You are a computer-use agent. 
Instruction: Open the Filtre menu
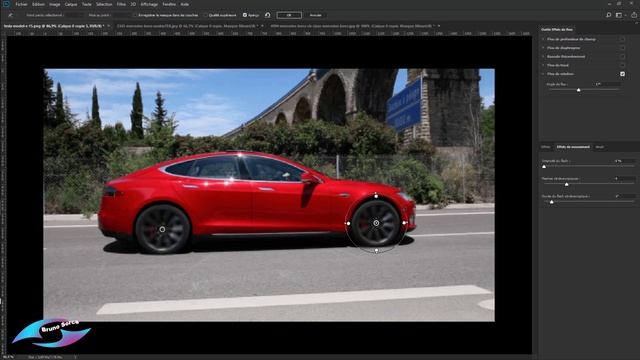121,4
